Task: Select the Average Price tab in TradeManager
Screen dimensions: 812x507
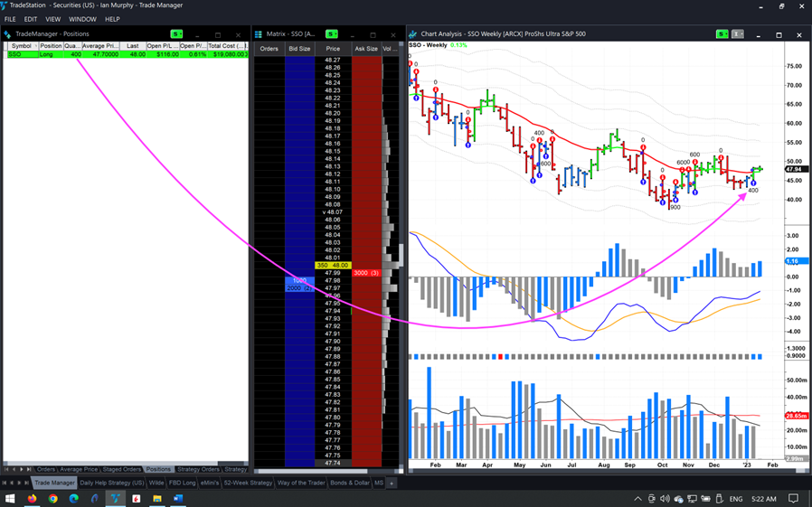Action: pos(79,469)
